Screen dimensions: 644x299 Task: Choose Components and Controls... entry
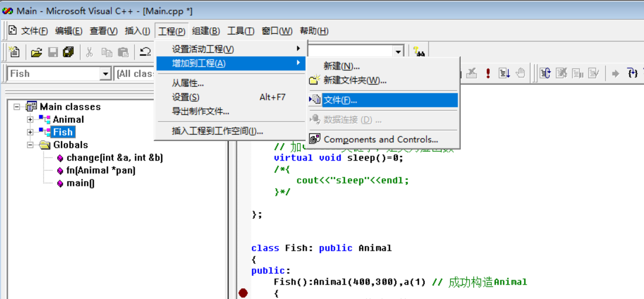pos(383,140)
